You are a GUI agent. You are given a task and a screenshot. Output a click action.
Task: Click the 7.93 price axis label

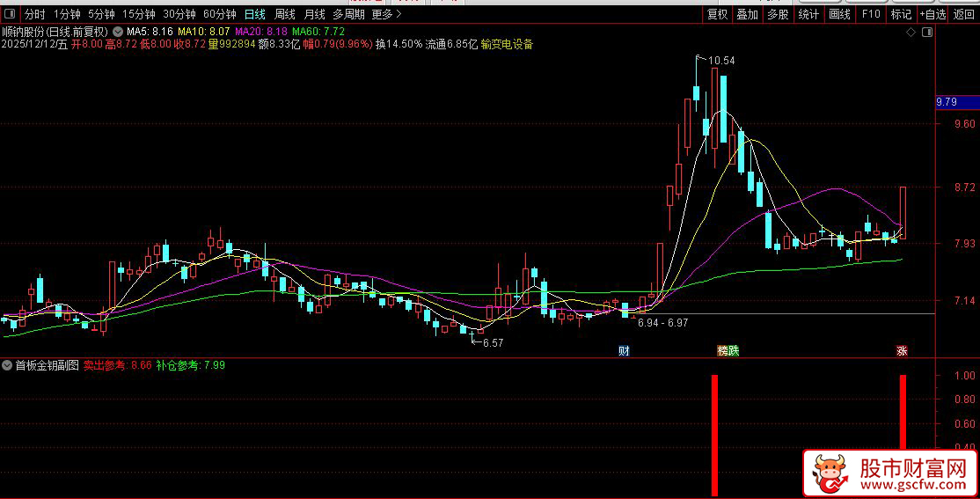pyautogui.click(x=965, y=243)
